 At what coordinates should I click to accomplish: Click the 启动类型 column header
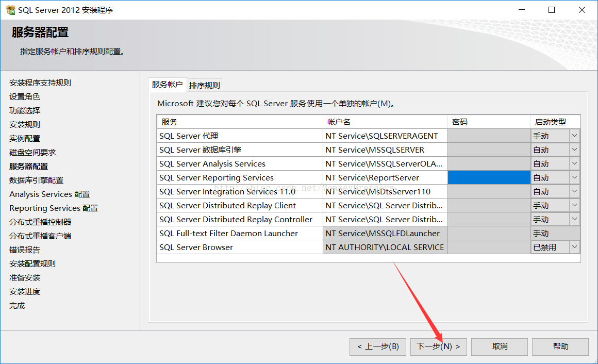coord(555,122)
